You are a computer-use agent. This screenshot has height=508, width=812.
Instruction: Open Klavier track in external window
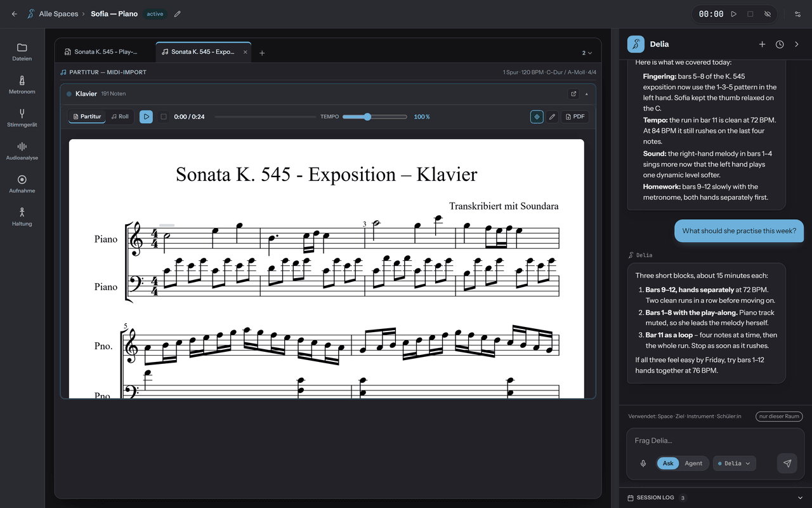pyautogui.click(x=573, y=94)
